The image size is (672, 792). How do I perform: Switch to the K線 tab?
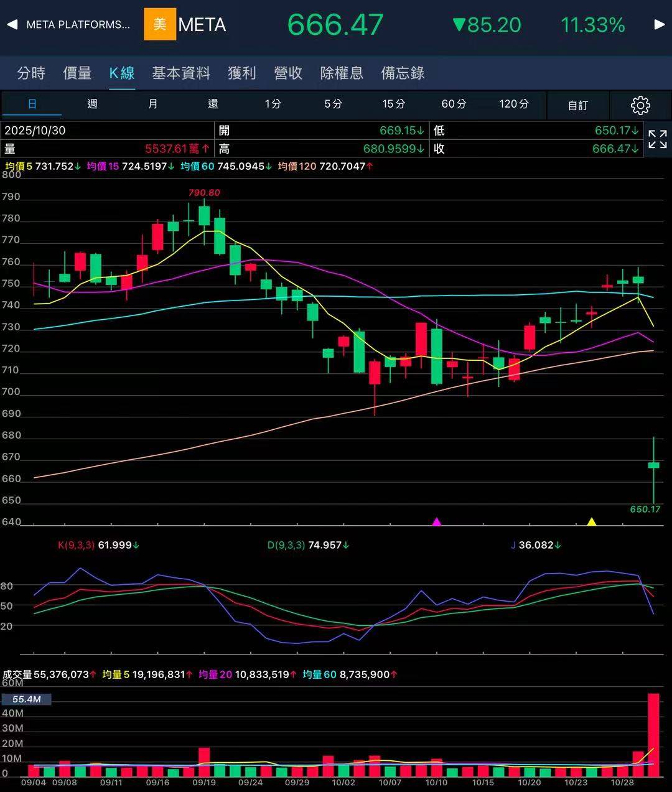point(122,73)
